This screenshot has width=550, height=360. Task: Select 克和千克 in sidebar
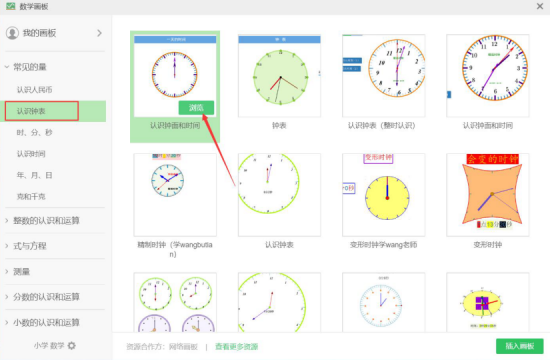coord(31,196)
